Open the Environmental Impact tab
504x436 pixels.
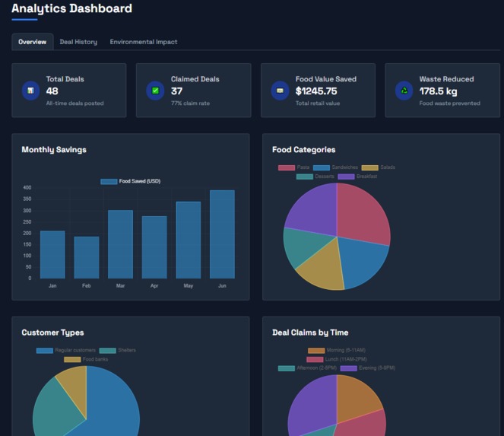(x=144, y=42)
